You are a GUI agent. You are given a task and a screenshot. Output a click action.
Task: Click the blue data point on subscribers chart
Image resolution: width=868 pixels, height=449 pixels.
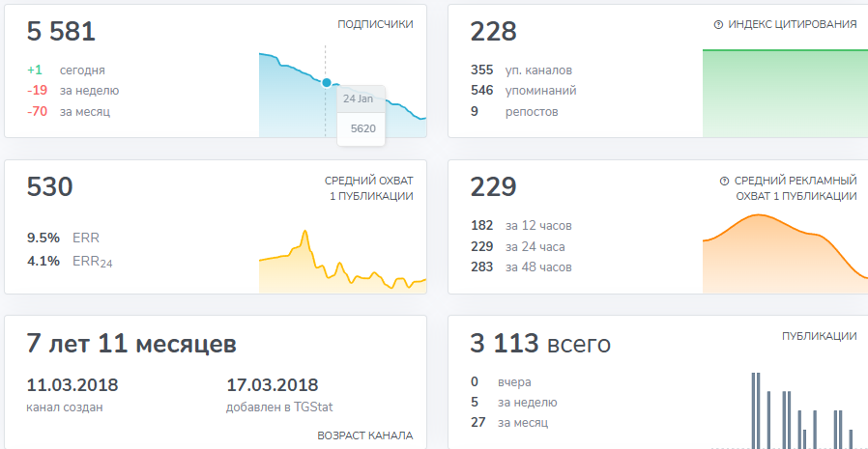point(326,83)
